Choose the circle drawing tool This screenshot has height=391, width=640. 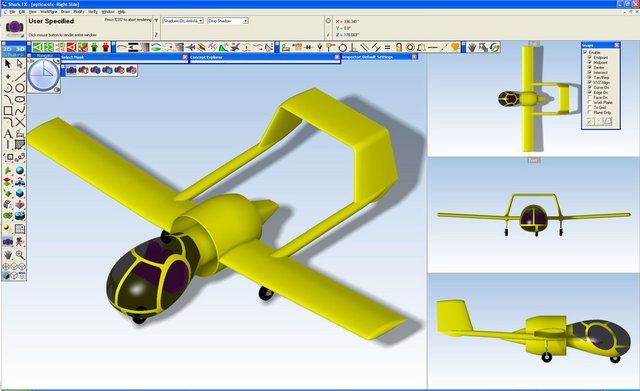20,88
